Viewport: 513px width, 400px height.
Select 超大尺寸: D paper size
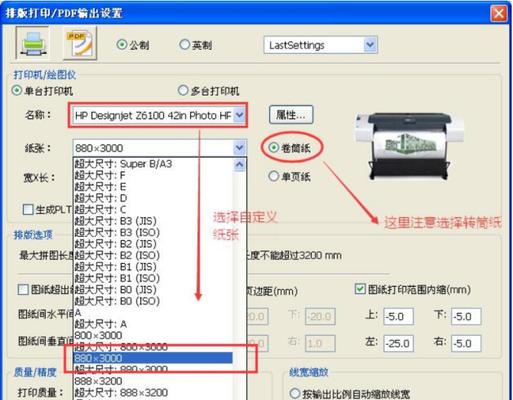[153, 198]
